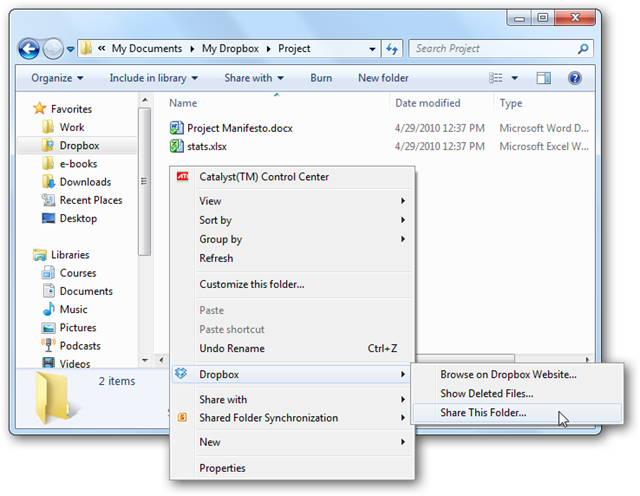
Task: Open the Organize dropdown menu
Action: [56, 78]
